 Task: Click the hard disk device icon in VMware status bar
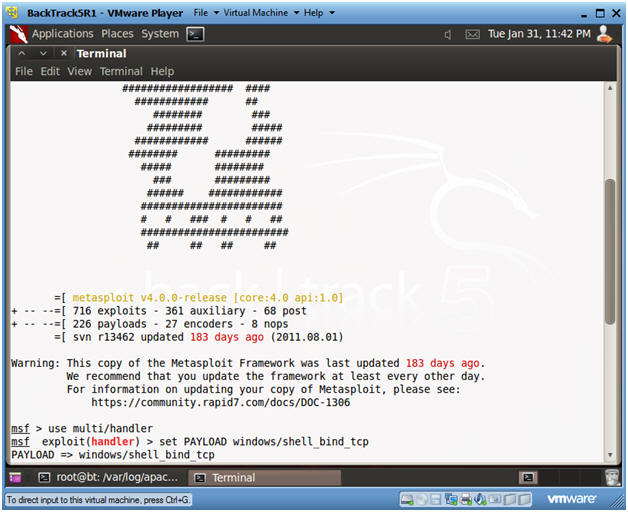[x=407, y=500]
